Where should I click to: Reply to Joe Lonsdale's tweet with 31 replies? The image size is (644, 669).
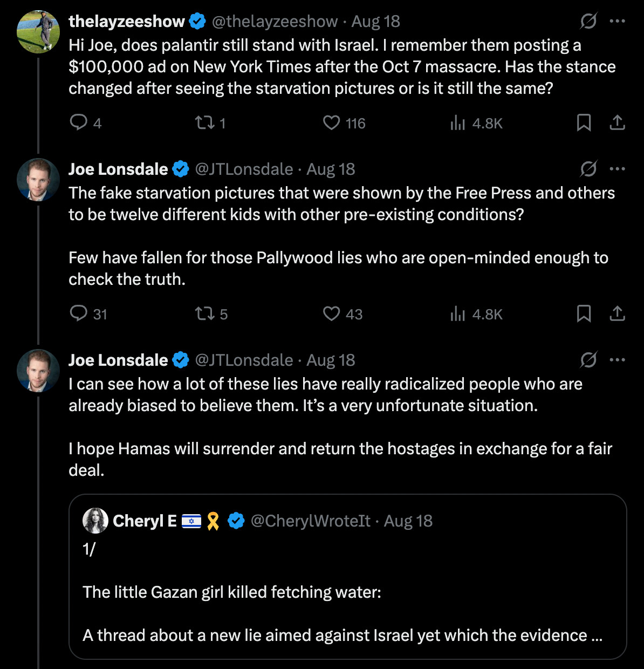tap(79, 313)
